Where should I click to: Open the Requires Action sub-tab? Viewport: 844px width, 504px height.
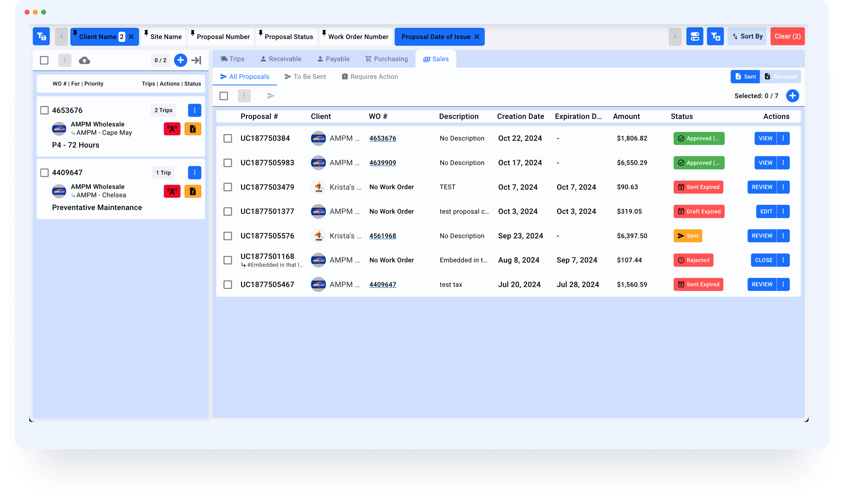[x=369, y=77]
